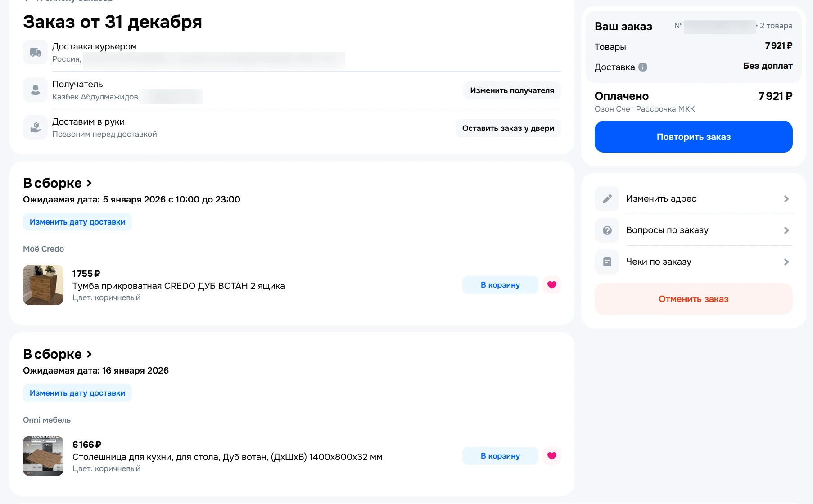The image size is (813, 504).
Task: Toggle favorite heart for the CREDO nightstand
Action: 552,285
